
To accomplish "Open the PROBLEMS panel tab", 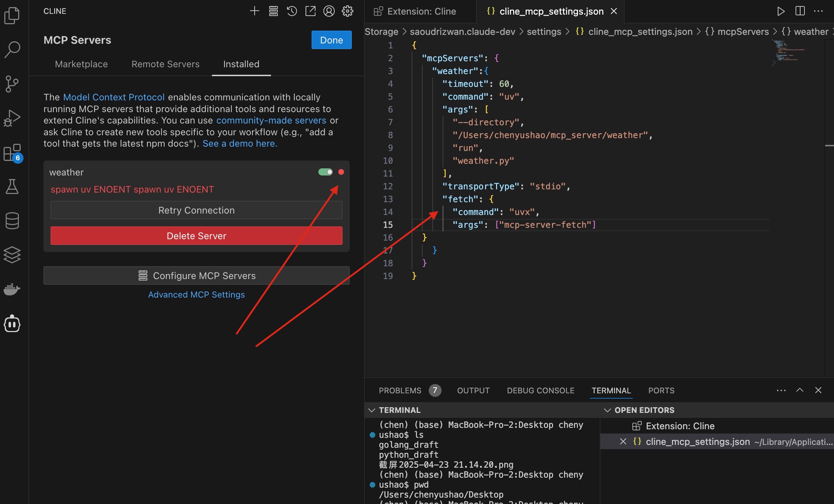I will (x=400, y=390).
